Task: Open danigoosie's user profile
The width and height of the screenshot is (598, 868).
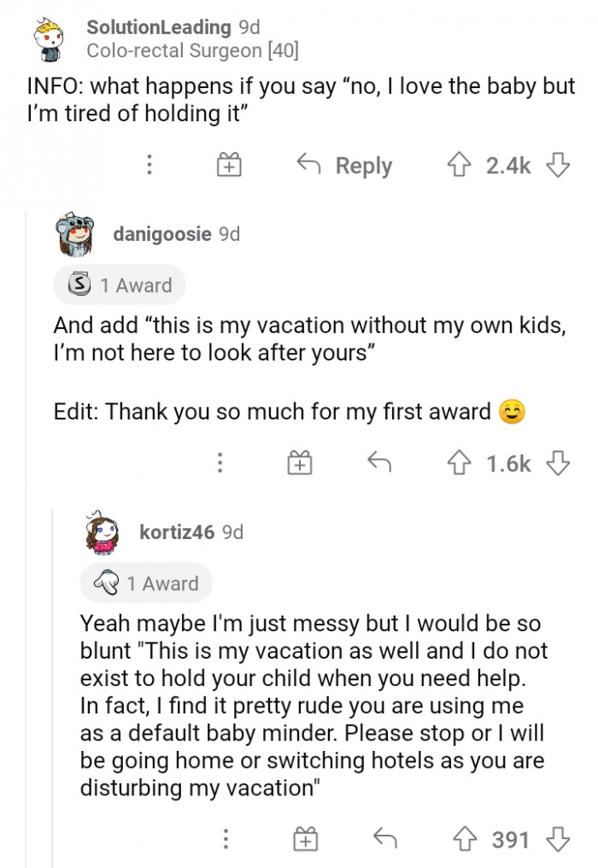Action: pos(162,233)
